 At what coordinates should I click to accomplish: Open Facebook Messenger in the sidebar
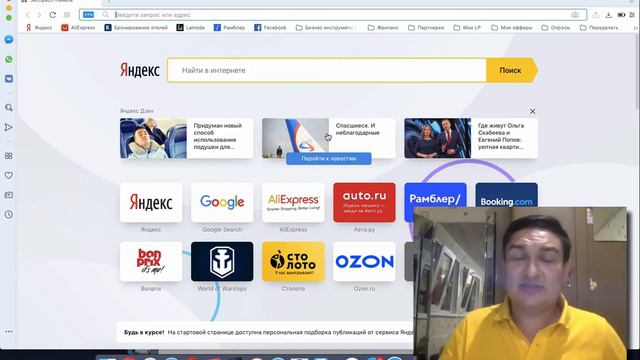9,40
